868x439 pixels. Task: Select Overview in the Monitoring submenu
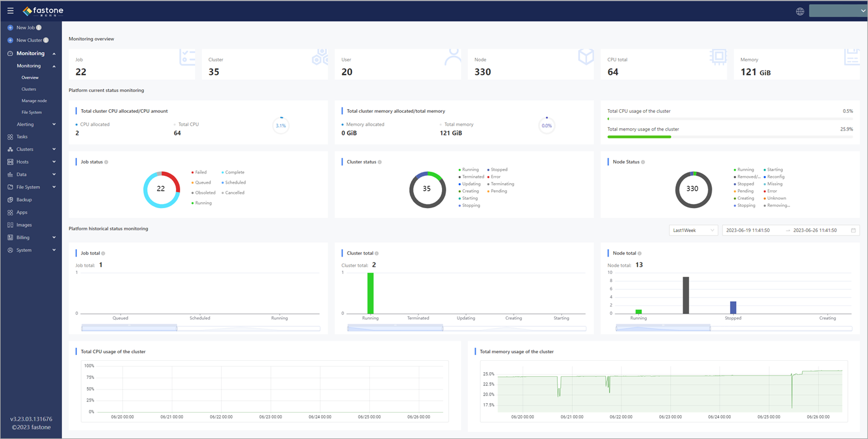(30, 78)
